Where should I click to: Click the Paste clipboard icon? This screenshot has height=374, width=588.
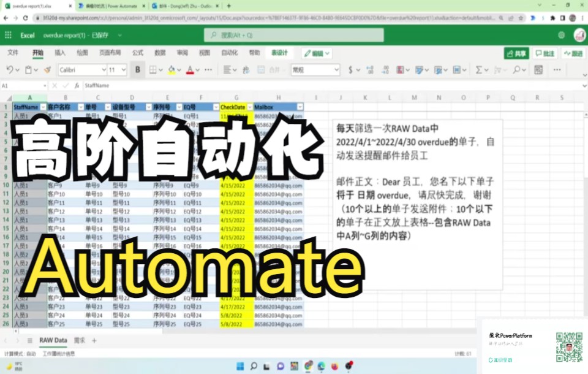[29, 70]
